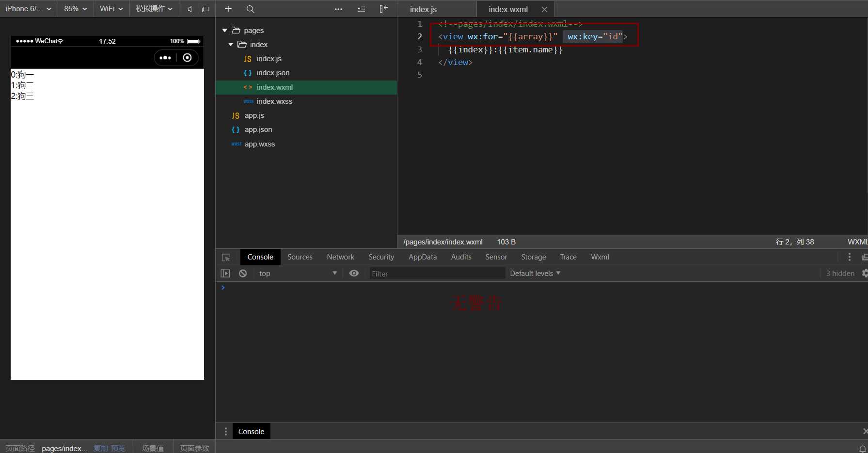Open file search magnifier icon
868x453 pixels.
[250, 9]
